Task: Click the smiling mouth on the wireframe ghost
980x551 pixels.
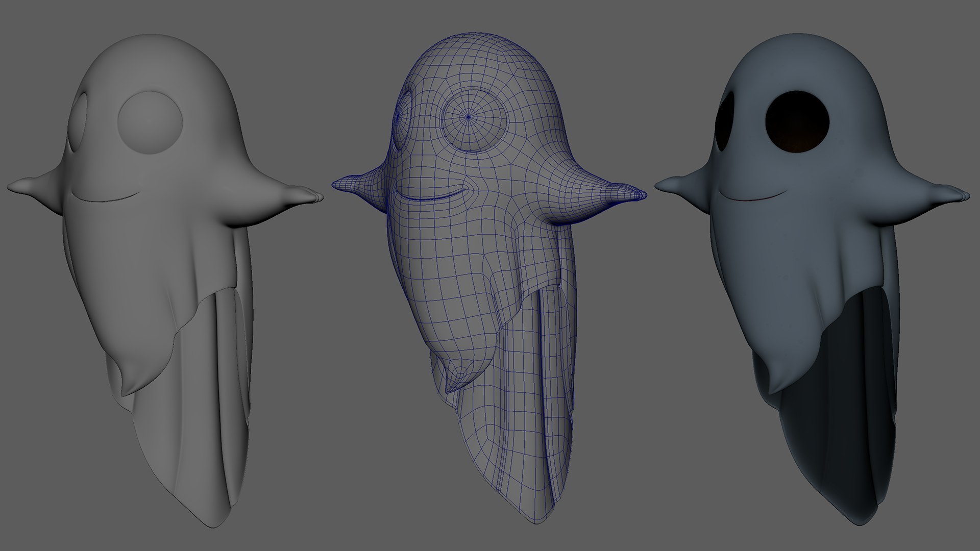Action: point(431,195)
